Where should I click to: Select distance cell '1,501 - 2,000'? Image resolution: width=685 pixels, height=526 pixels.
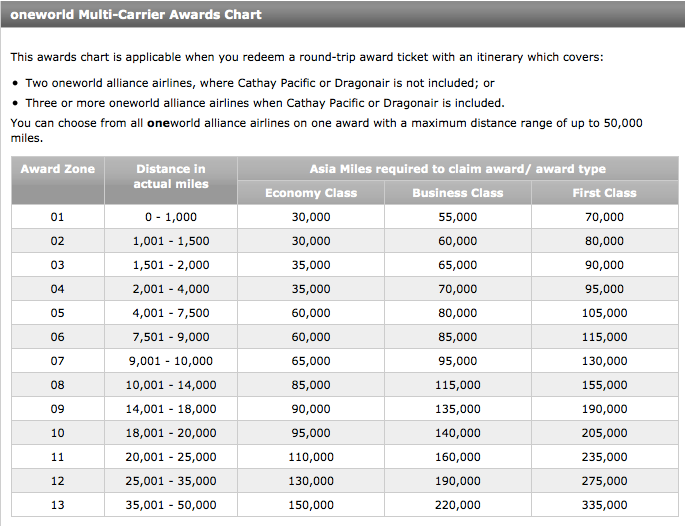coord(171,265)
